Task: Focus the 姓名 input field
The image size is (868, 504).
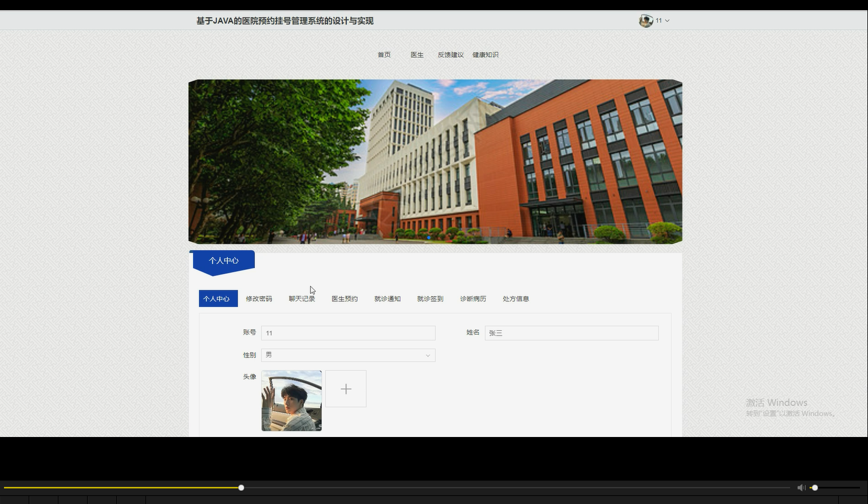Action: (x=571, y=333)
